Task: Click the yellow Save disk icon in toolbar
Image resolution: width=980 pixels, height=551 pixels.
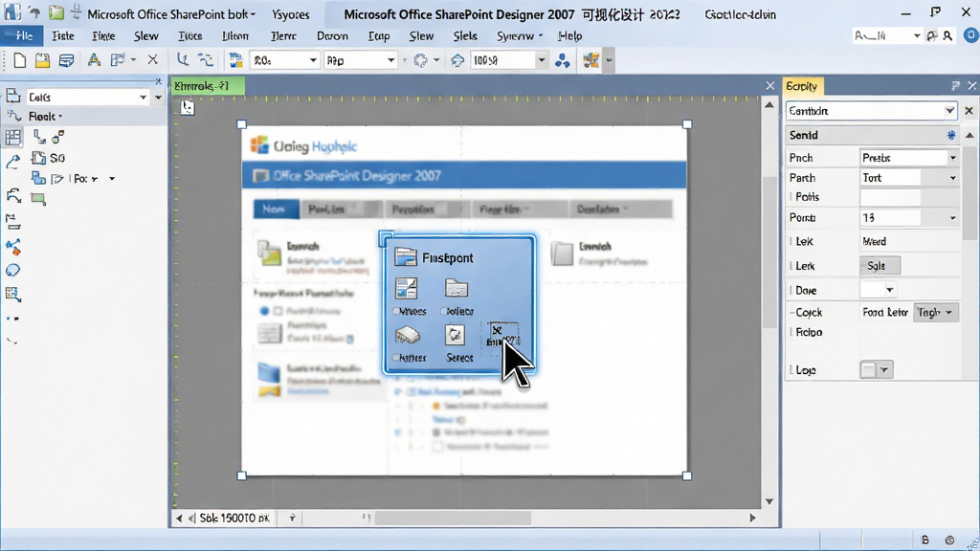Action: [42, 60]
